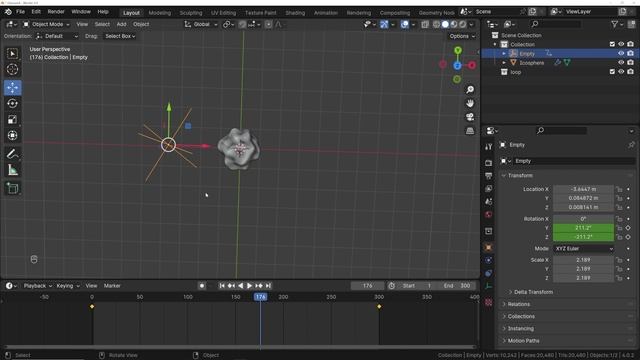
Task: Activate the Move tool
Action: coord(12,87)
